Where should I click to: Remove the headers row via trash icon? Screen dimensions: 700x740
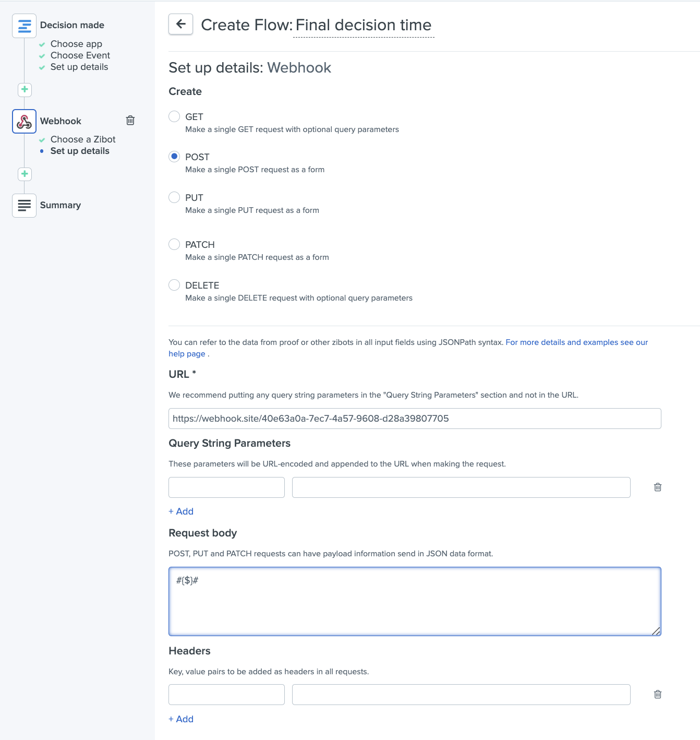tap(658, 694)
